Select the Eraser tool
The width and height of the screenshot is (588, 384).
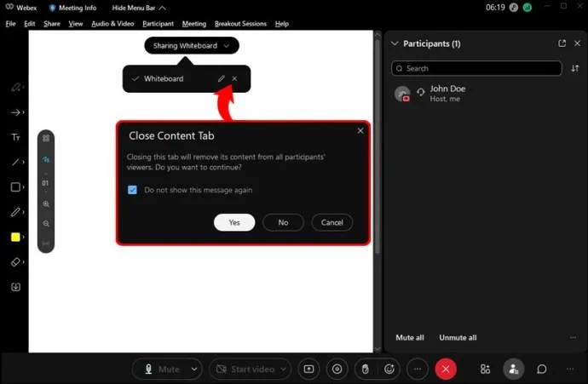pos(15,262)
